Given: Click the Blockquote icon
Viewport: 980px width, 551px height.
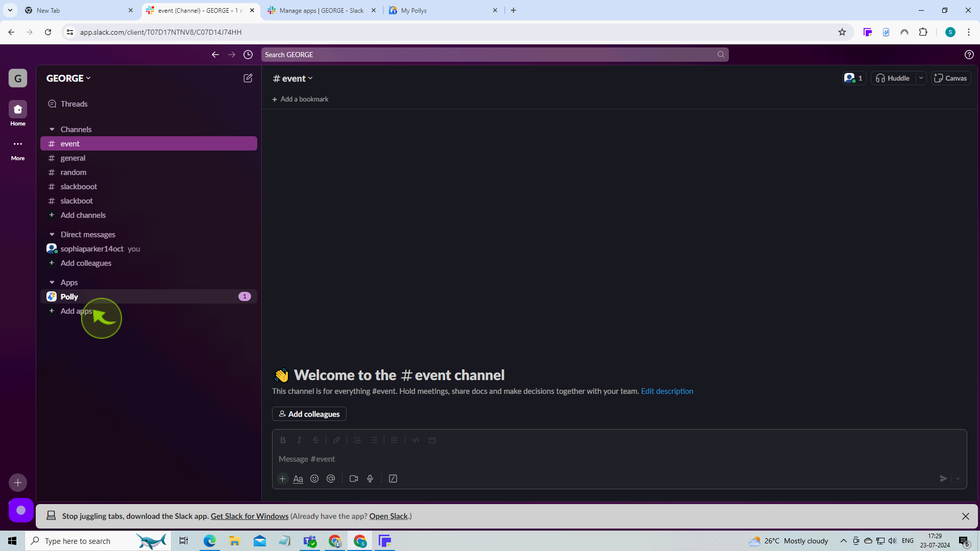Looking at the screenshot, I should coord(395,440).
